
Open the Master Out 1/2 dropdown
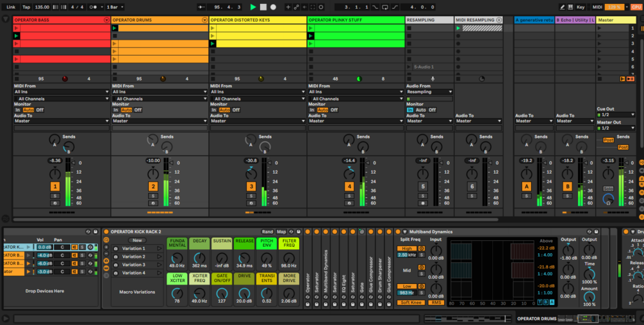(616, 128)
